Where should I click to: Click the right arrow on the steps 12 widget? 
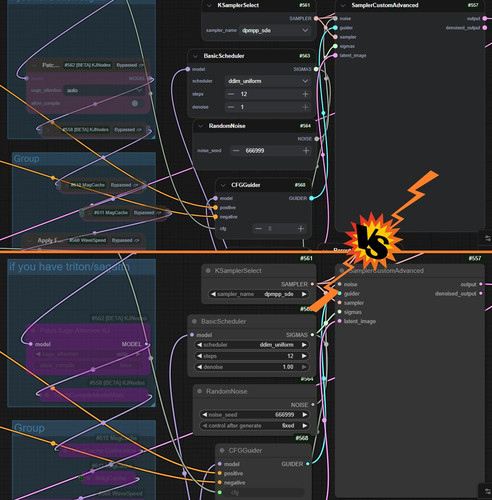pyautogui.click(x=304, y=356)
